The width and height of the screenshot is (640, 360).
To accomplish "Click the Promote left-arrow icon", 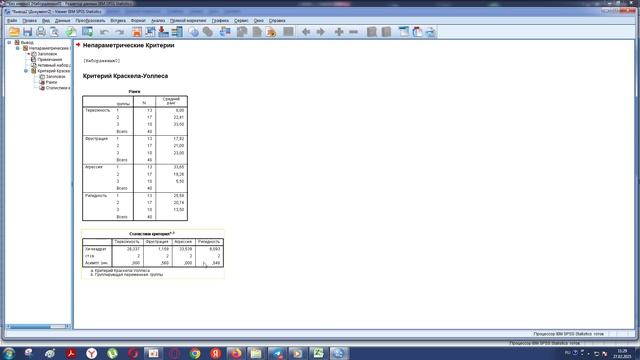I will (306, 32).
